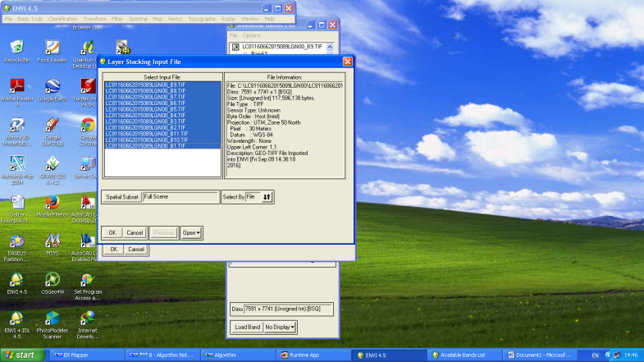Click lower OK button below the dialog

click(114, 250)
